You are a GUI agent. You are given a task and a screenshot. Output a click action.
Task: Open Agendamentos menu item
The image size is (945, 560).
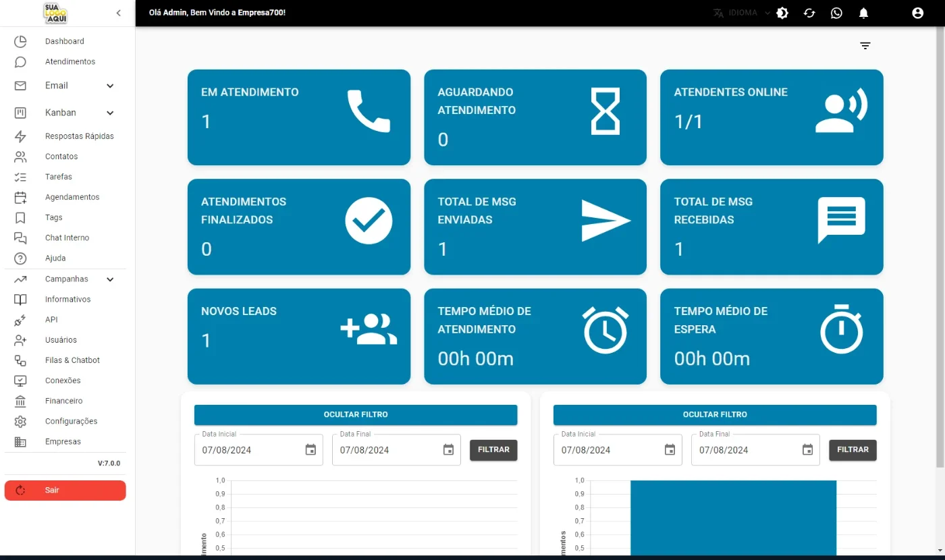tap(72, 197)
